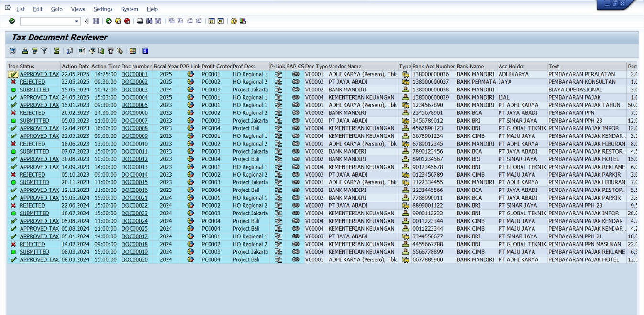Click account number 1234567890

428,105
